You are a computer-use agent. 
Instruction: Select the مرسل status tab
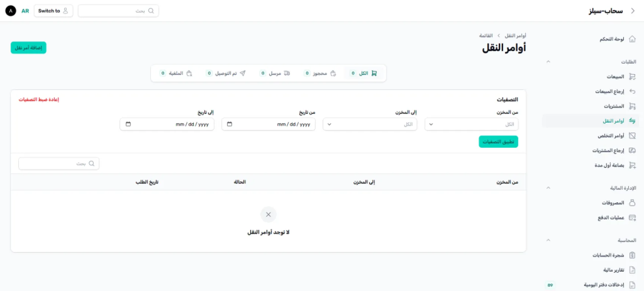click(x=275, y=73)
